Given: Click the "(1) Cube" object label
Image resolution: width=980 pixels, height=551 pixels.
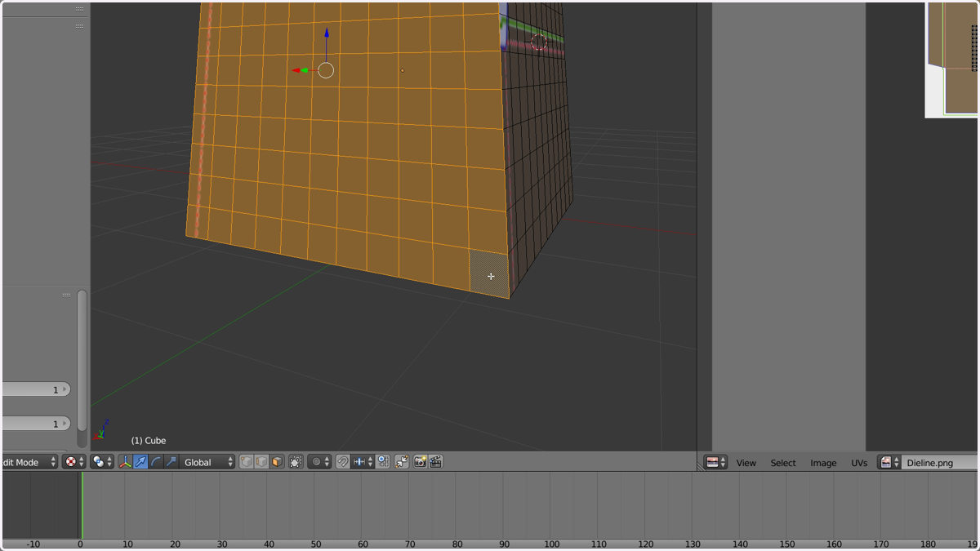Looking at the screenshot, I should tap(149, 440).
